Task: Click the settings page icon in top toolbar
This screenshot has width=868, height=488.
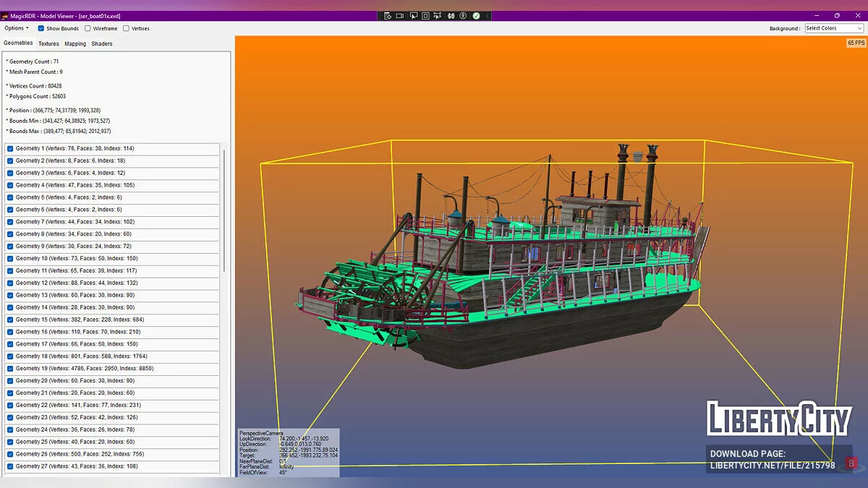Action: (x=388, y=15)
